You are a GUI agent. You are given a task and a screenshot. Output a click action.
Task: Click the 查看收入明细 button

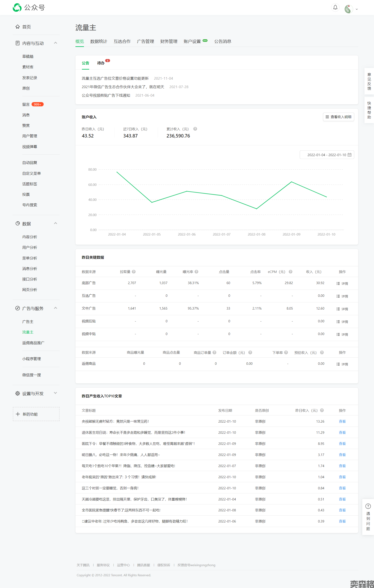click(338, 117)
